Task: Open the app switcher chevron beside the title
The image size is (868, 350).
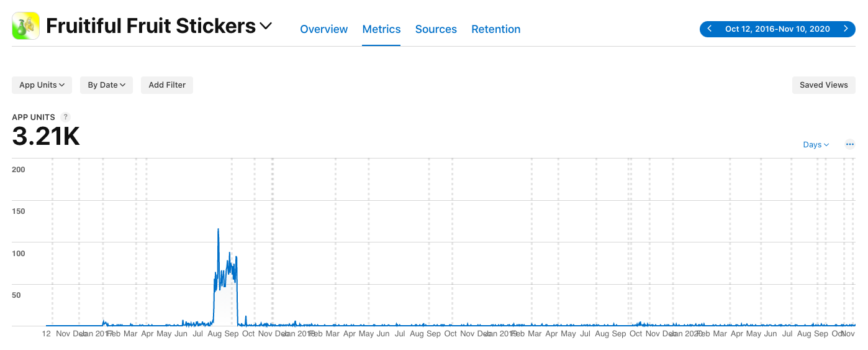Action: click(266, 26)
